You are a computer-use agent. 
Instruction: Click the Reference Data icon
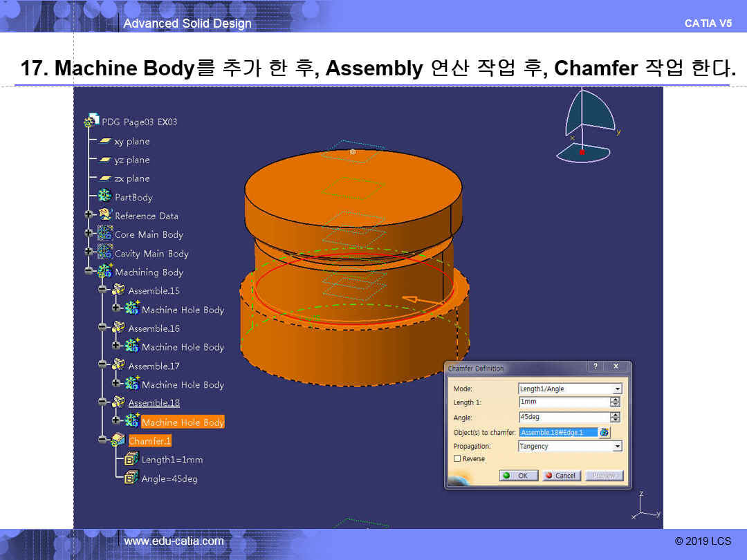(x=105, y=216)
